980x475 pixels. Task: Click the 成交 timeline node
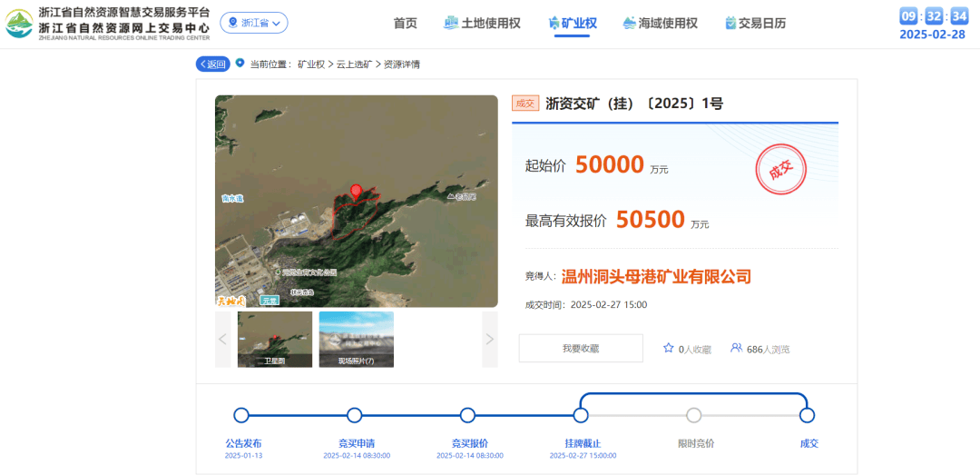[807, 415]
